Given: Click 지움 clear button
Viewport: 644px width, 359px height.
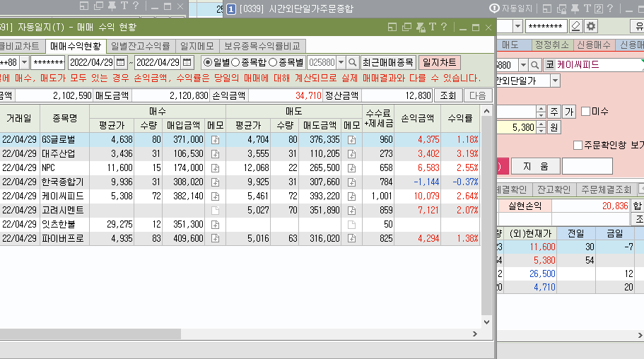Looking at the screenshot, I should pyautogui.click(x=536, y=166).
